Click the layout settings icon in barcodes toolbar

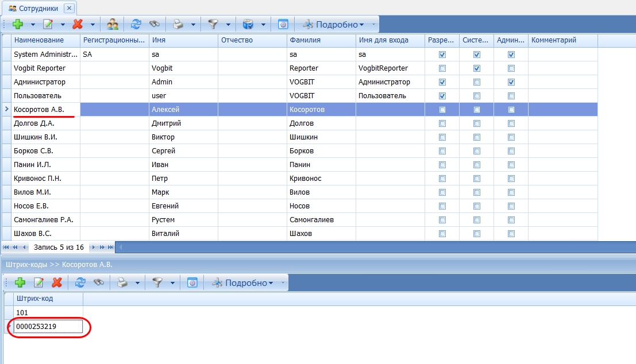coord(192,282)
